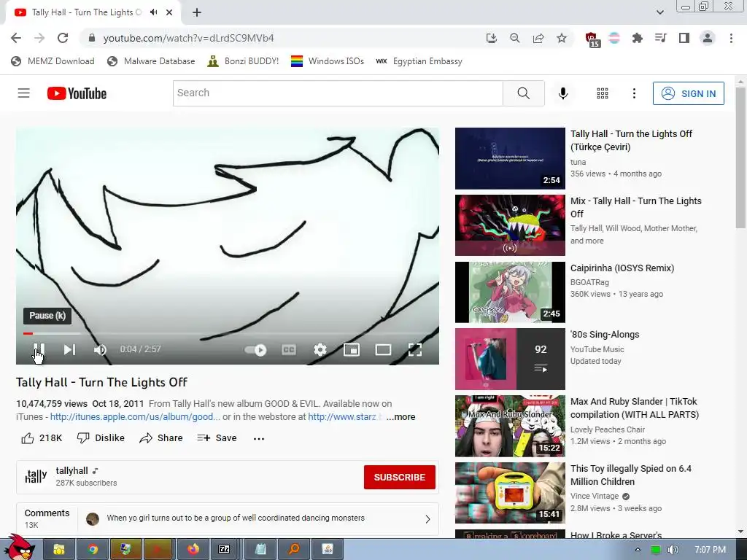Screen dimensions: 747x560
Task: Open Firefox from taskbar
Action: [193, 549]
